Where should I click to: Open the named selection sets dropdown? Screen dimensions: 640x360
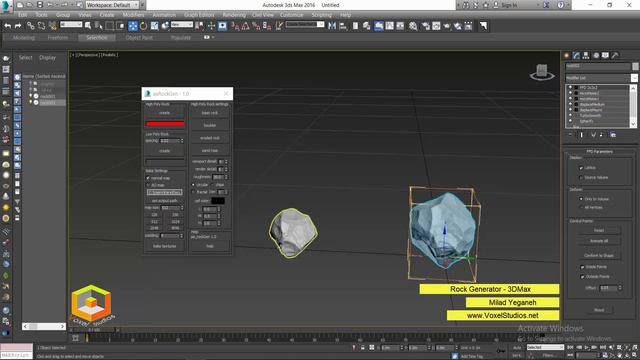click(304, 24)
